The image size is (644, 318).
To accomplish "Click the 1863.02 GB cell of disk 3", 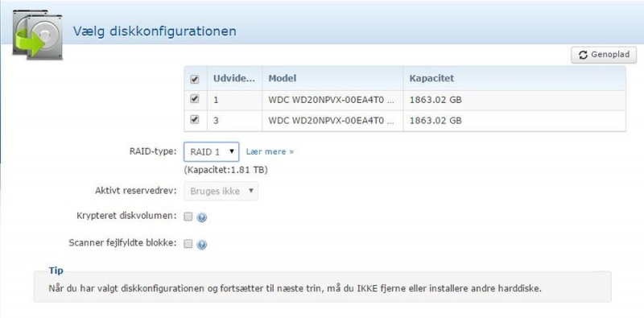I will click(514, 121).
